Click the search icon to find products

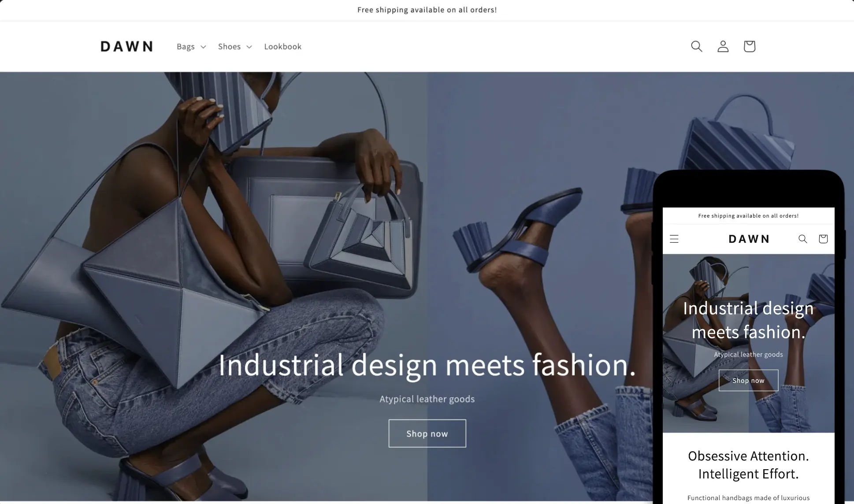point(696,46)
